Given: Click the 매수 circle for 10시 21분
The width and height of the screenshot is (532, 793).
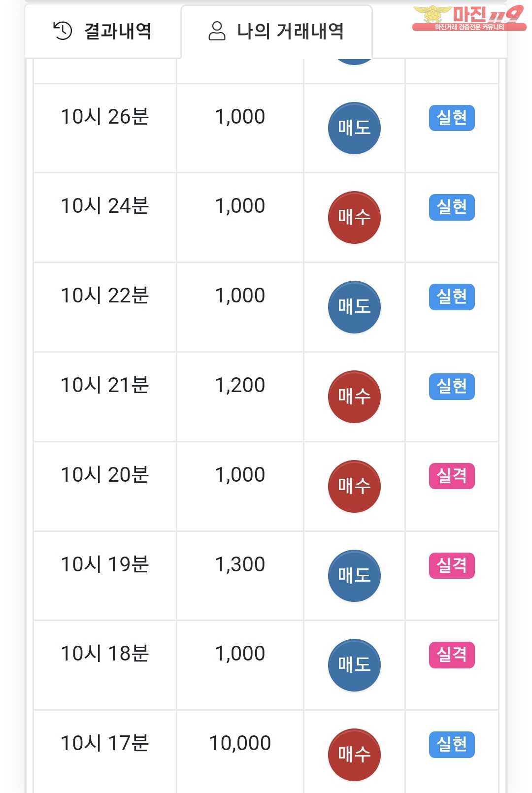Looking at the screenshot, I should click(354, 396).
